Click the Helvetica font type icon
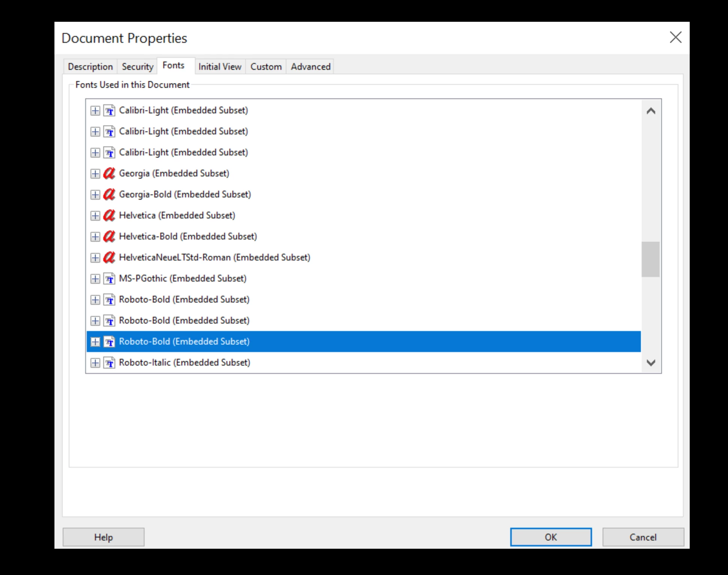The height and width of the screenshot is (575, 728). tap(109, 215)
